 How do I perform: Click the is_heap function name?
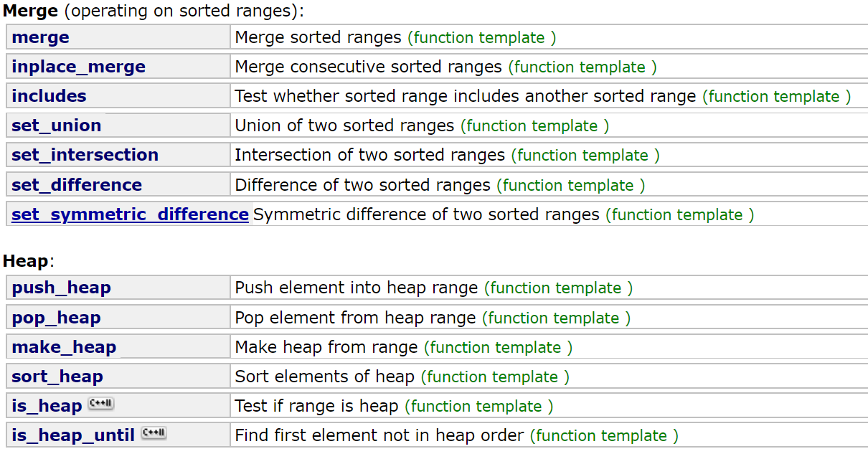pyautogui.click(x=47, y=406)
